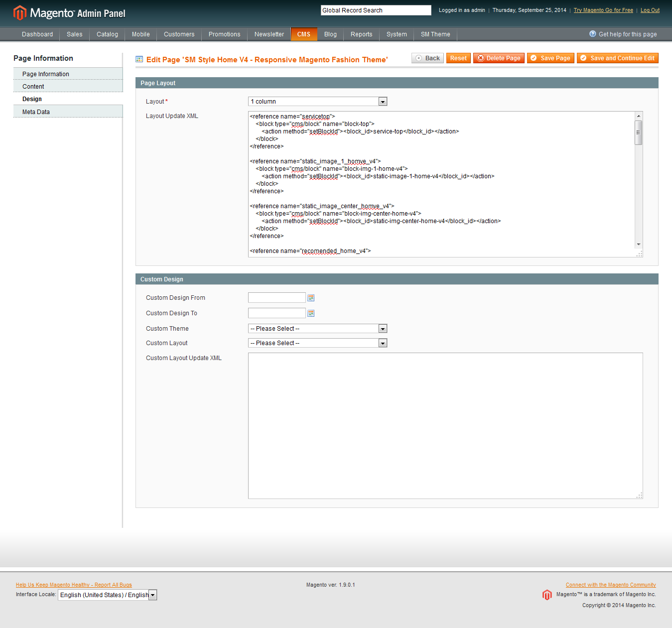
Task: Open the Custom Design From calendar icon
Action: (x=311, y=298)
